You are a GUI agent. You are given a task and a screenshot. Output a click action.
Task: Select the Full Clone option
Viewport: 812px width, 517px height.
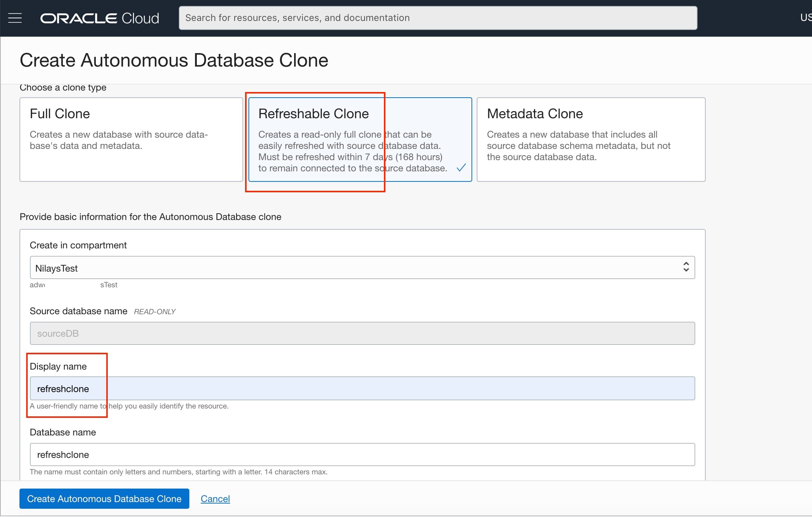(131, 139)
